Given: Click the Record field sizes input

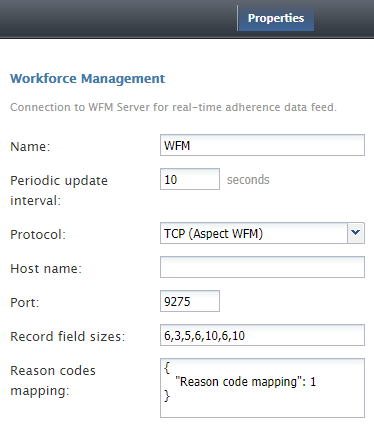Looking at the screenshot, I should coord(262,335).
